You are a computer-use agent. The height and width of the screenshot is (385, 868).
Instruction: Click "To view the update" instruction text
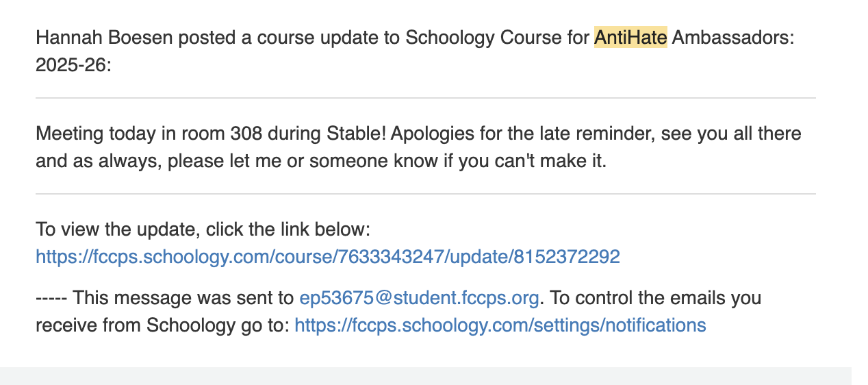tap(112, 229)
